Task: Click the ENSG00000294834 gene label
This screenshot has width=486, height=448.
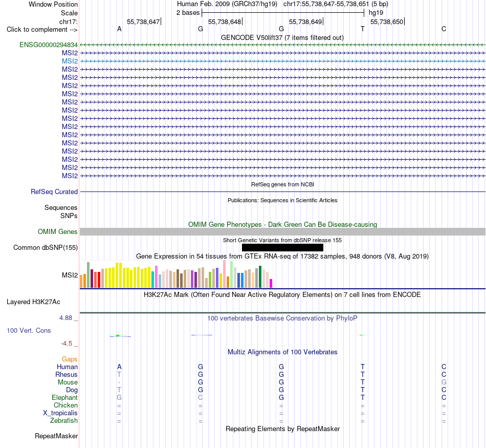Action: (49, 45)
